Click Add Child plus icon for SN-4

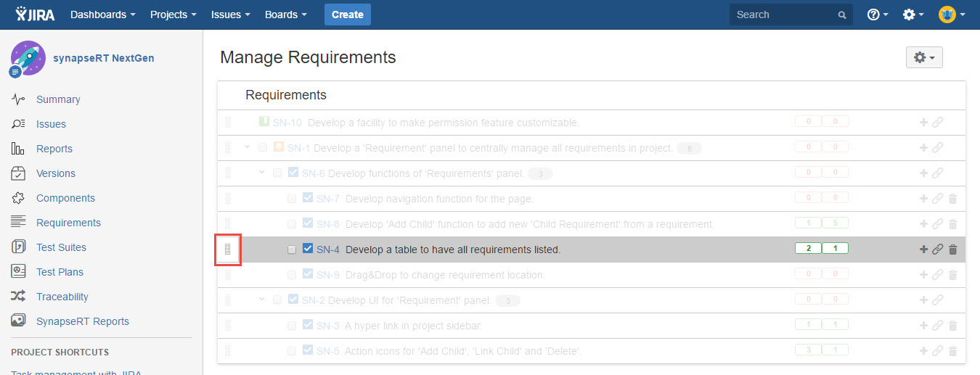(x=923, y=250)
